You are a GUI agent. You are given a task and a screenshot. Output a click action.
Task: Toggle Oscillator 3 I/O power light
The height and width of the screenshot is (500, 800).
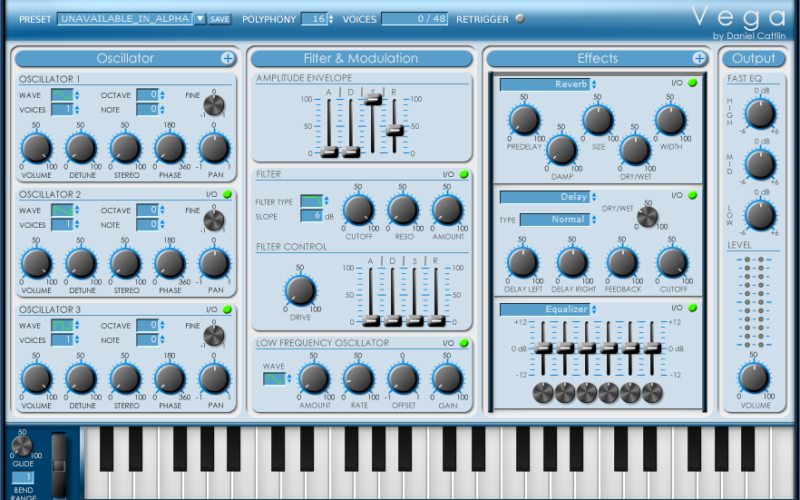pyautogui.click(x=227, y=310)
